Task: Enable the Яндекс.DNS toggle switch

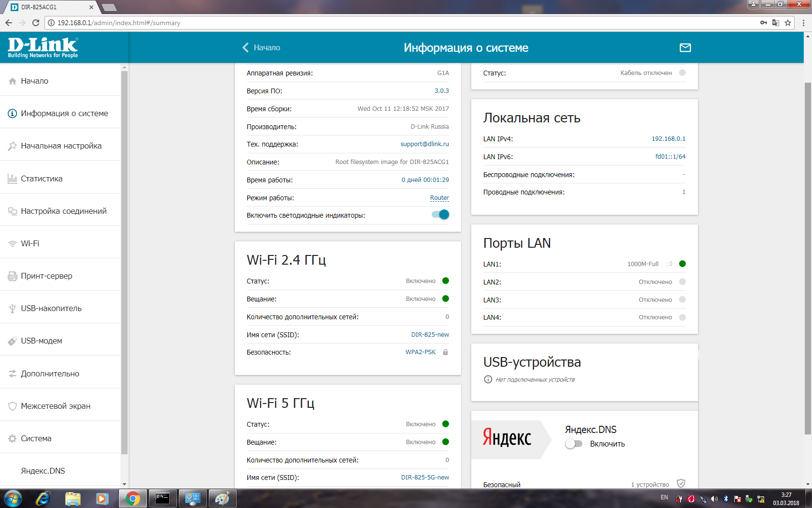Action: [x=573, y=444]
